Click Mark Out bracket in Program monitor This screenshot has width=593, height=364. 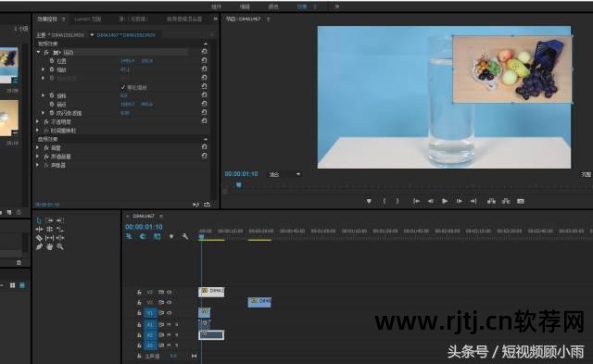point(397,202)
